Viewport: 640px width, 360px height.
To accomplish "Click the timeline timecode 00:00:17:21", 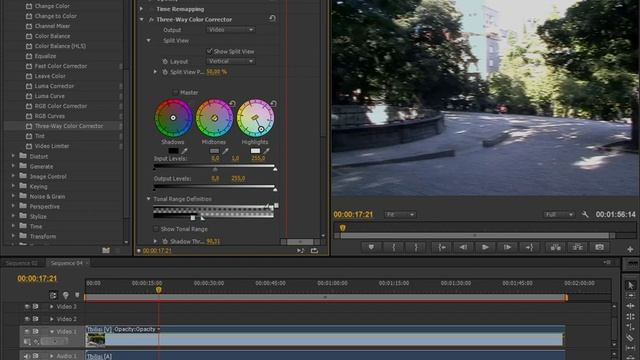I will (37, 279).
